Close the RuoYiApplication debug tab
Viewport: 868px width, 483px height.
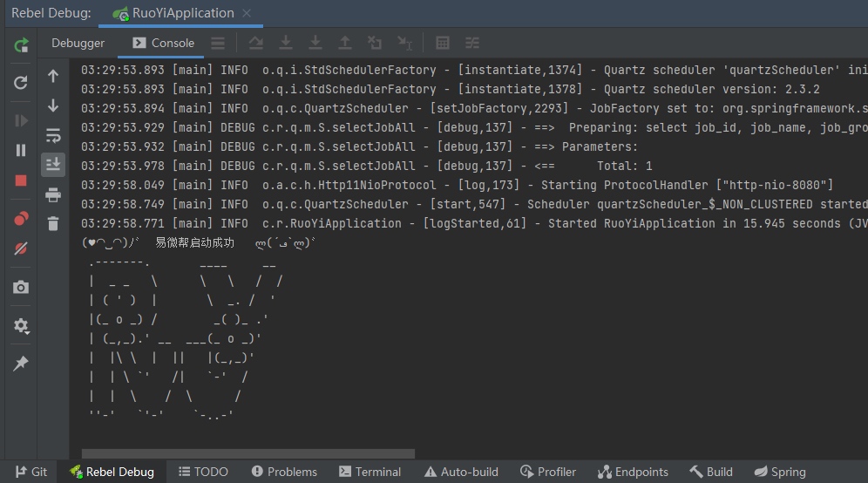pos(247,13)
